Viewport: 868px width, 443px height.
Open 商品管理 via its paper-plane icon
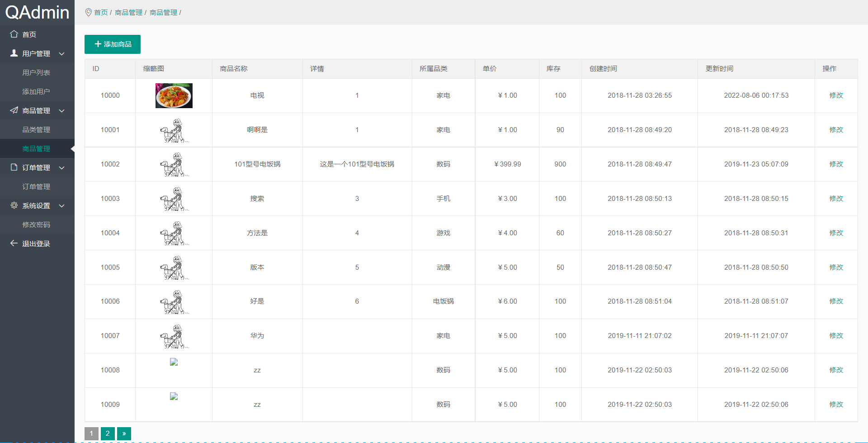tap(14, 110)
